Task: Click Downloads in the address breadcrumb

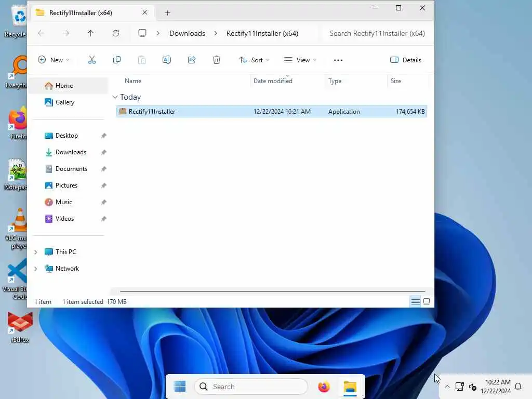Action: click(187, 33)
